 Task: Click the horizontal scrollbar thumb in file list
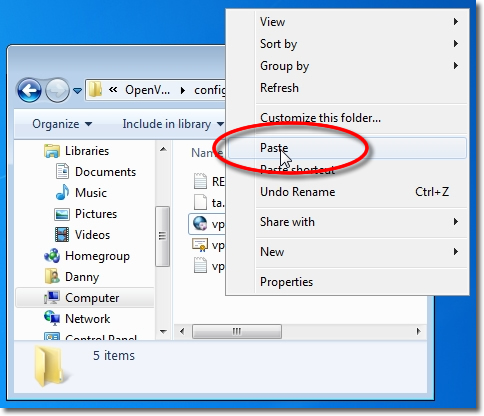pos(237,331)
